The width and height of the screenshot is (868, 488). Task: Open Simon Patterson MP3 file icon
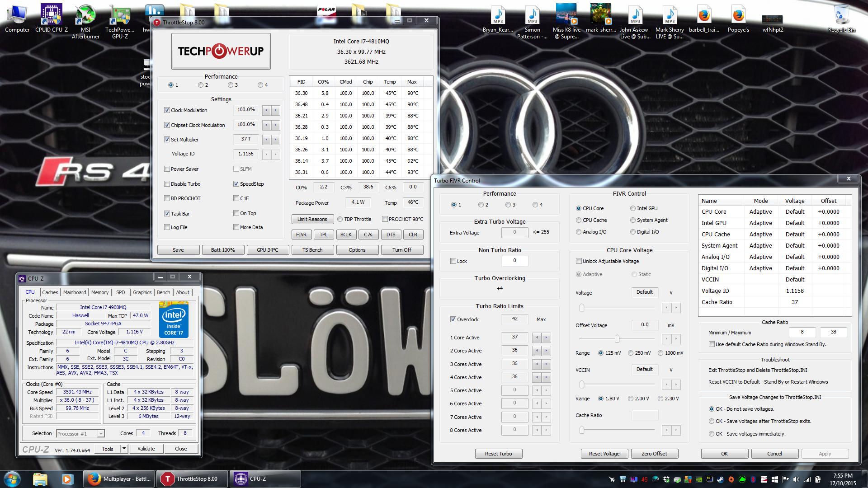[x=532, y=21]
